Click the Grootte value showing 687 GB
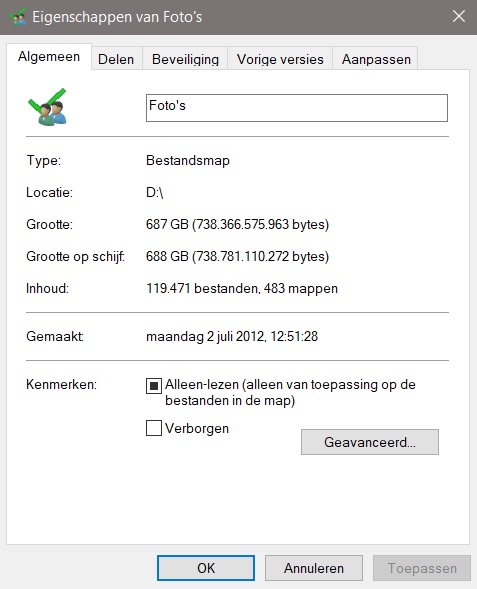The width and height of the screenshot is (477, 589). pyautogui.click(x=237, y=225)
